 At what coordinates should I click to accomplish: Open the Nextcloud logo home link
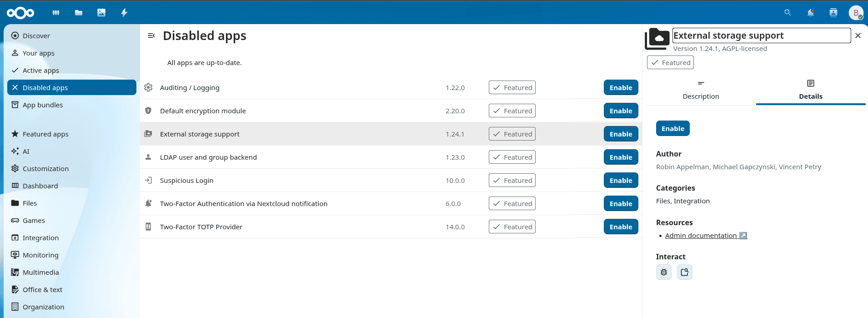click(x=20, y=13)
